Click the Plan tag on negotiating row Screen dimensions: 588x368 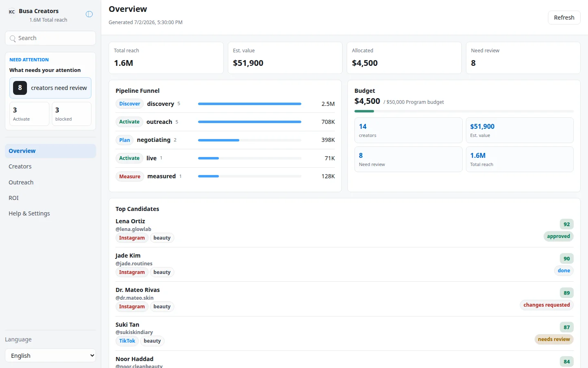pos(125,140)
